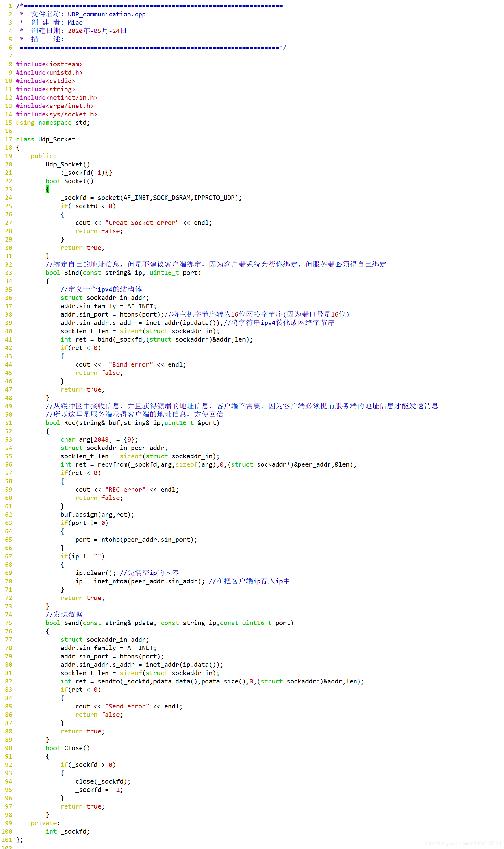Click the green highlighted brace cursor

[48, 190]
